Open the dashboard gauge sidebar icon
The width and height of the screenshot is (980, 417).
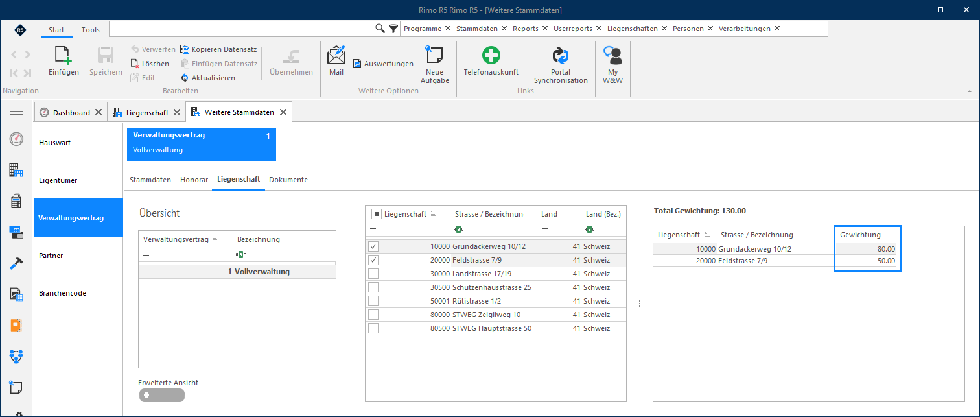coord(16,139)
